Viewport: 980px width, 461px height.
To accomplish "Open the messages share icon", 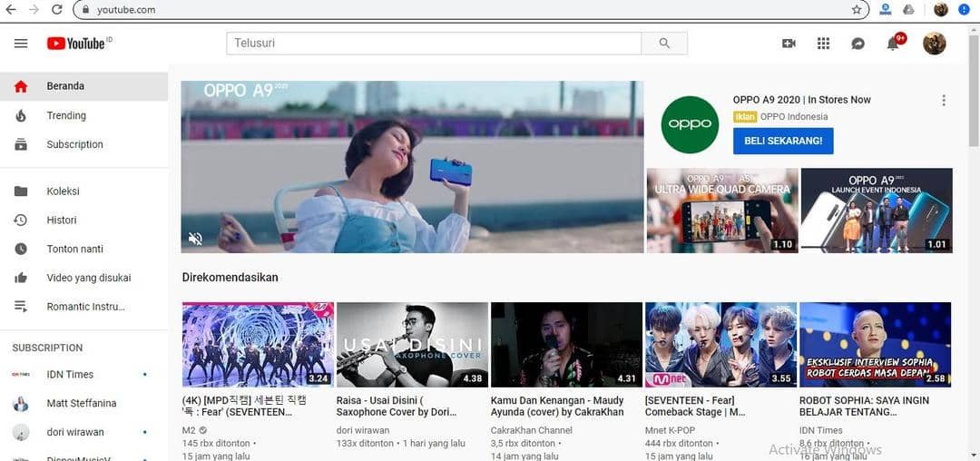I will (x=857, y=44).
